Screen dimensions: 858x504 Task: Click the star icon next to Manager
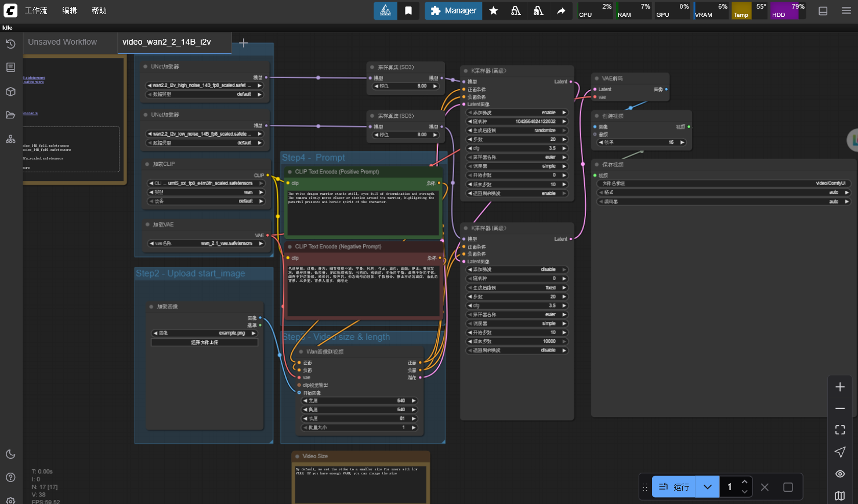[x=494, y=10]
